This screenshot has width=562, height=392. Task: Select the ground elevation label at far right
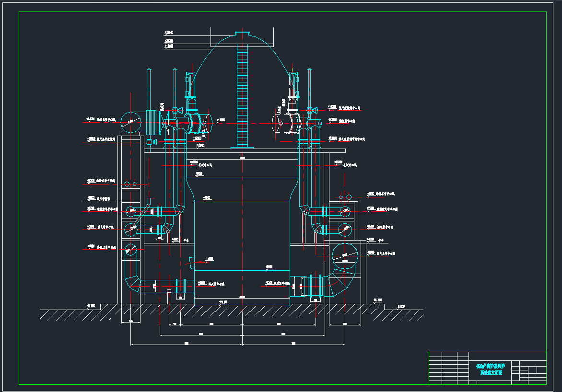click(401, 306)
